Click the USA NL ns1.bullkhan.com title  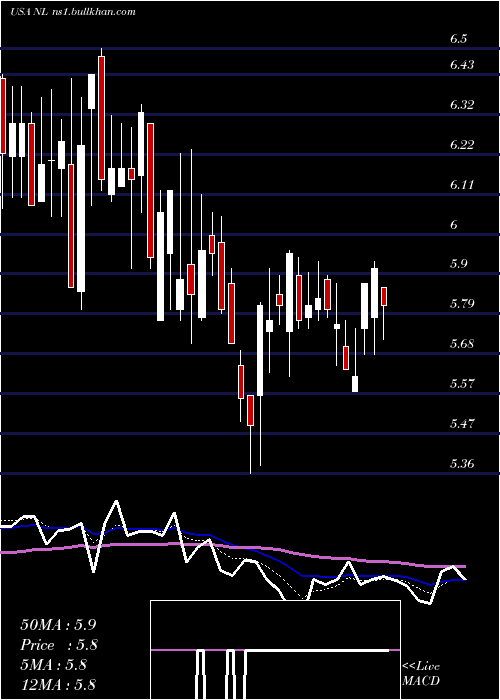pos(73,12)
